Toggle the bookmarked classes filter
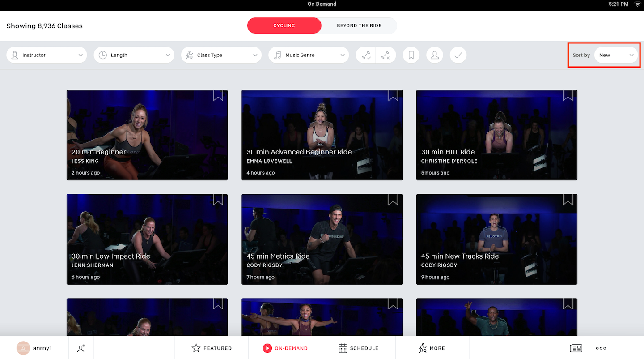The image size is (644, 359). [411, 55]
